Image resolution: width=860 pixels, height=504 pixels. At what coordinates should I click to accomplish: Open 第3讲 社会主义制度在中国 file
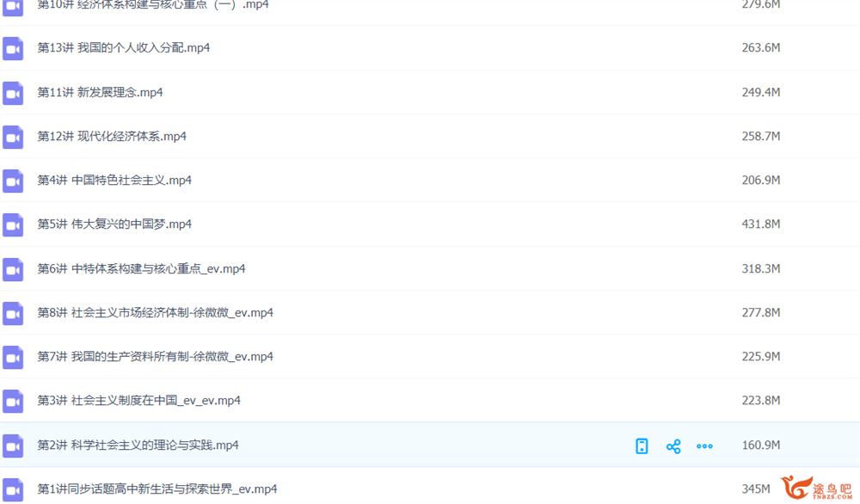tap(138, 400)
